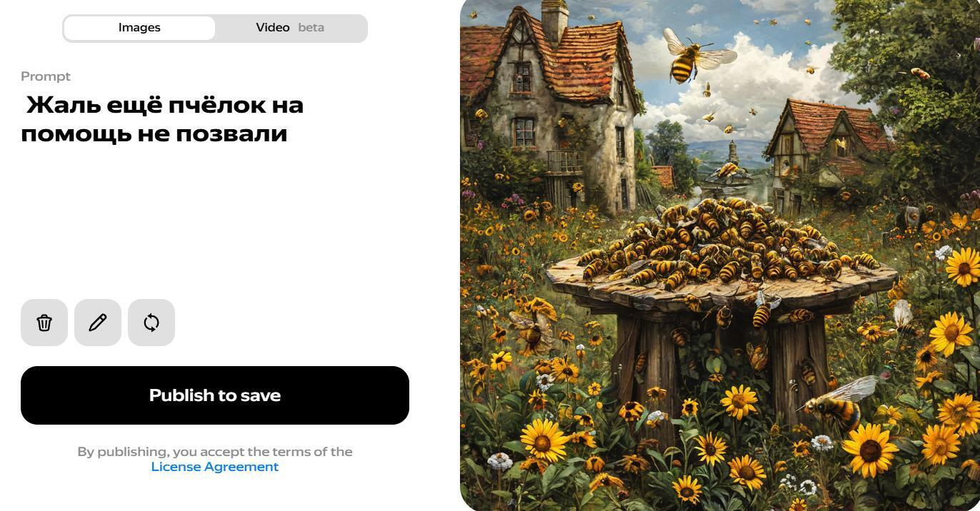Click the gray beta label beside Video
The width and height of the screenshot is (980, 511).
311,28
